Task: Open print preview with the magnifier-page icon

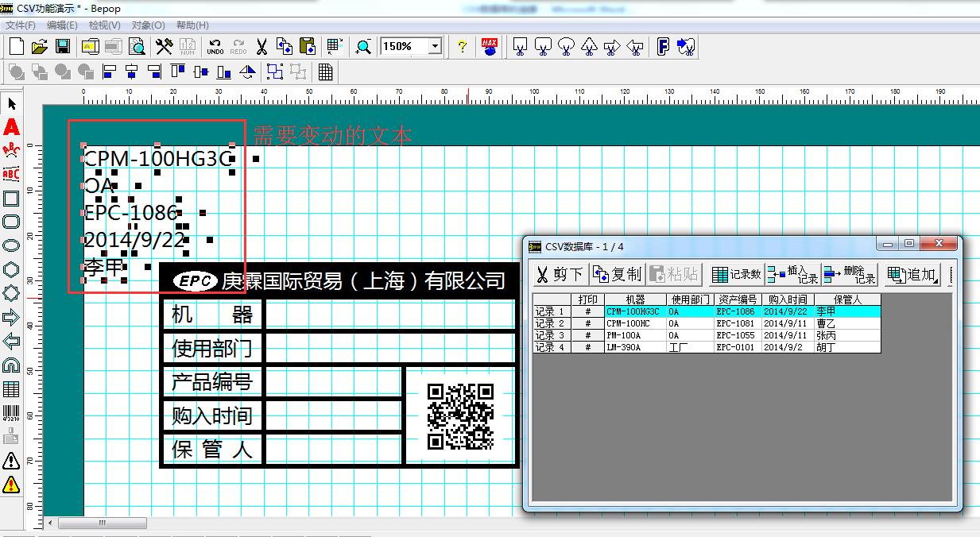Action: (x=137, y=46)
